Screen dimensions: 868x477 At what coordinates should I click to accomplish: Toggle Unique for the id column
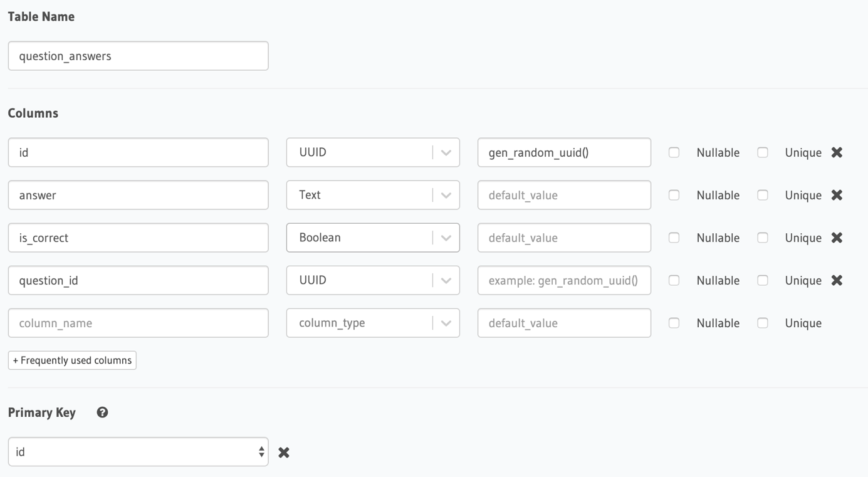(763, 152)
